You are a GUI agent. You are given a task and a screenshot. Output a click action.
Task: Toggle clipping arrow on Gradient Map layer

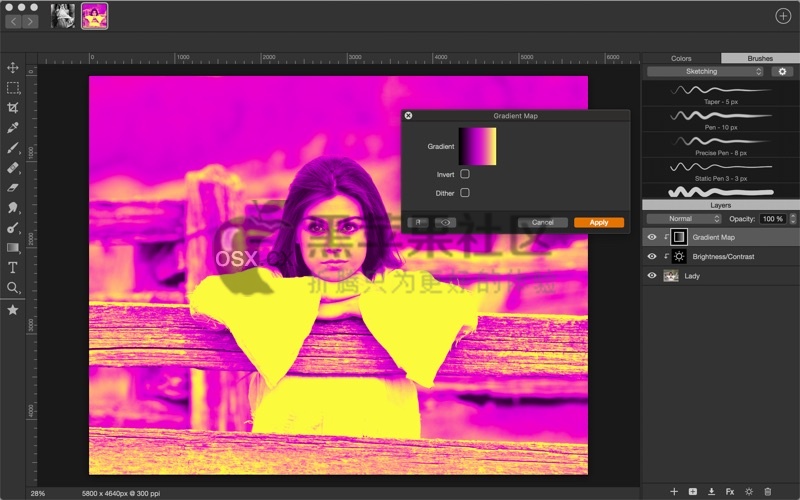tap(666, 237)
